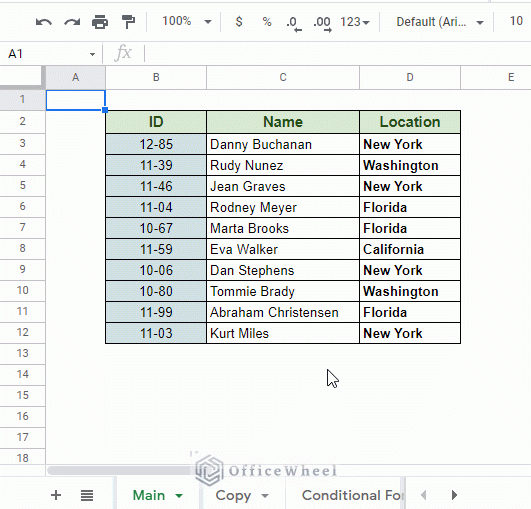Click the font size 10 field
The image size is (531, 509).
(x=516, y=21)
